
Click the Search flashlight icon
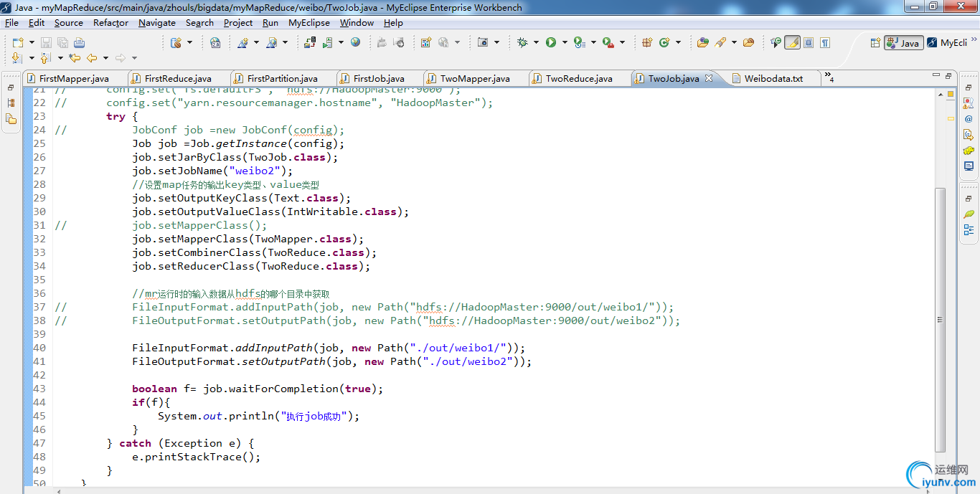point(720,42)
